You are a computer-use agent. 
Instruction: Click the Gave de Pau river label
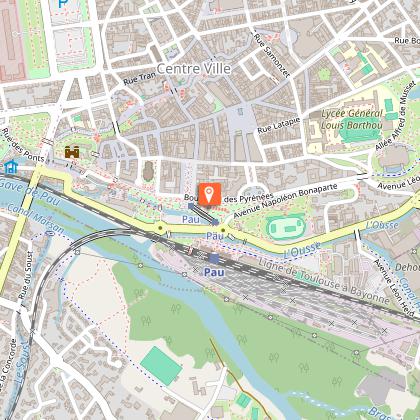(x=29, y=193)
